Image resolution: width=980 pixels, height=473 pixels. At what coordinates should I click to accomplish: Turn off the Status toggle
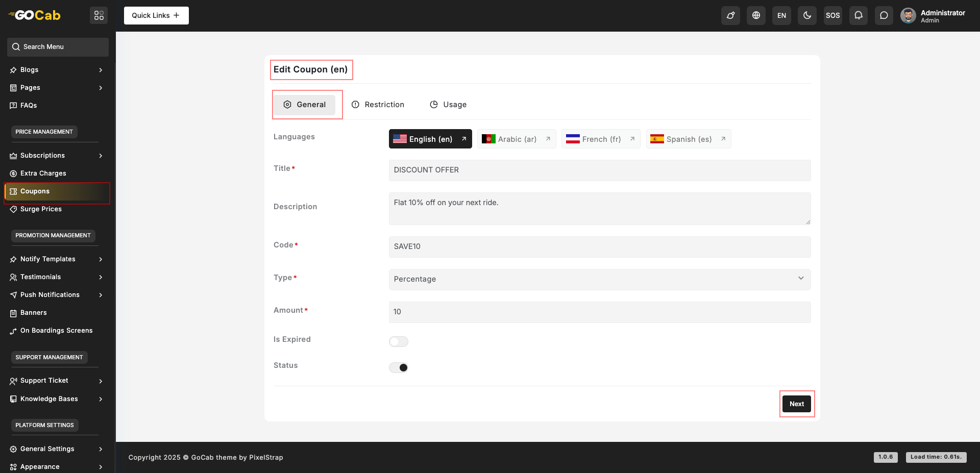(398, 367)
